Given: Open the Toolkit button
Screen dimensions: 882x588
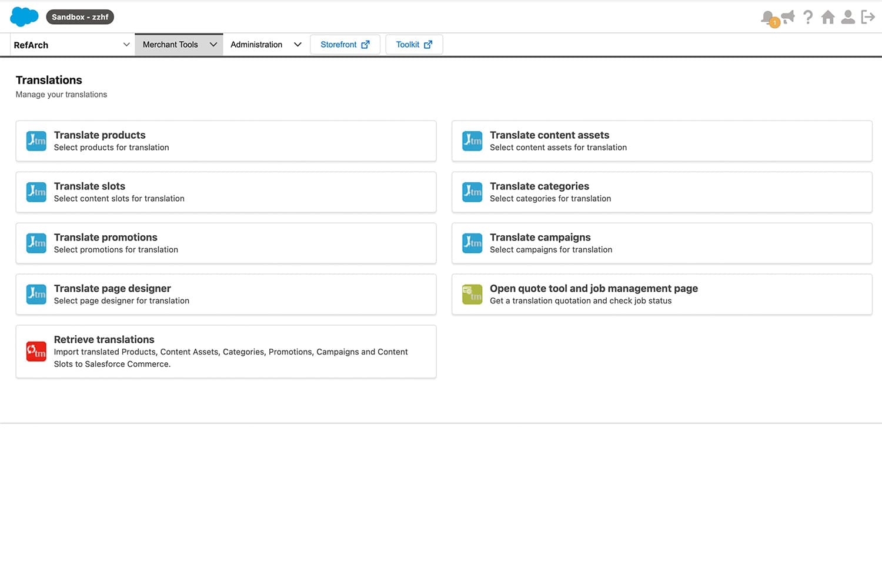Looking at the screenshot, I should [414, 45].
